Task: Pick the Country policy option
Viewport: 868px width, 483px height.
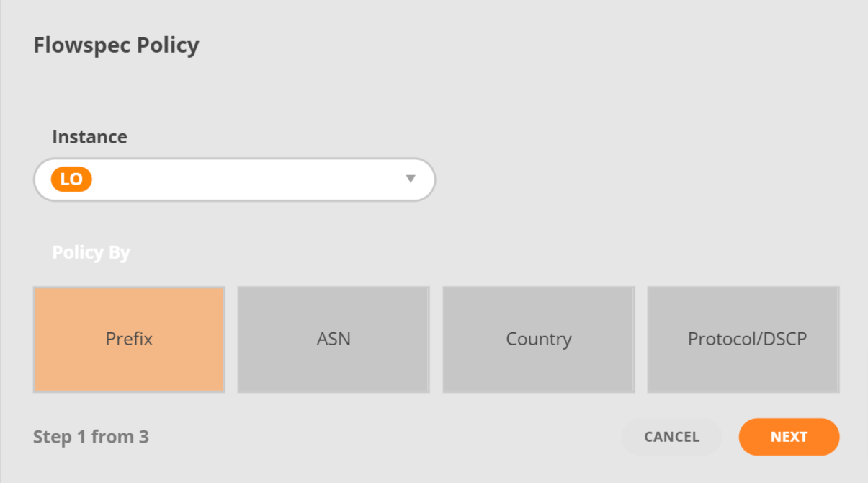Action: pyautogui.click(x=539, y=340)
